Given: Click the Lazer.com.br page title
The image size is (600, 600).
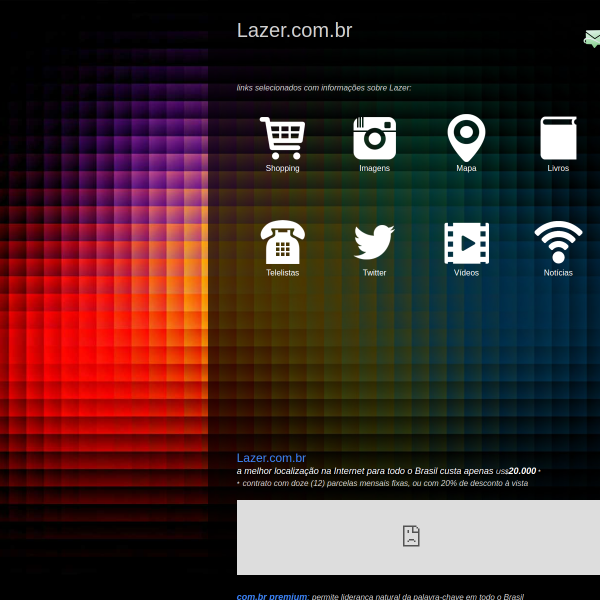Looking at the screenshot, I should [x=294, y=30].
